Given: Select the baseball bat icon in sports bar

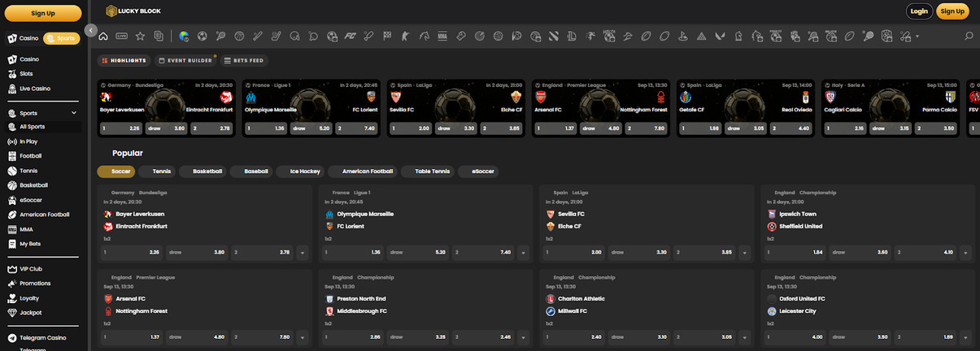Looking at the screenshot, I should click(258, 36).
